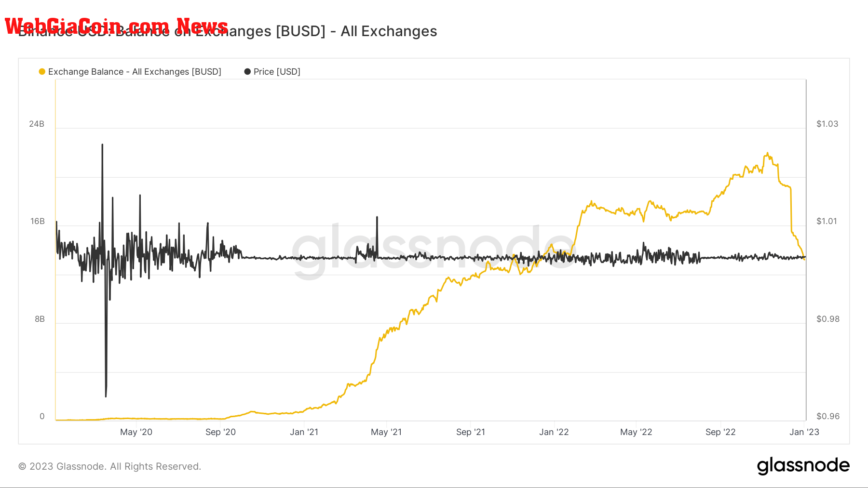Click the Jan '23 date label
This screenshot has width=868, height=488.
tap(804, 432)
